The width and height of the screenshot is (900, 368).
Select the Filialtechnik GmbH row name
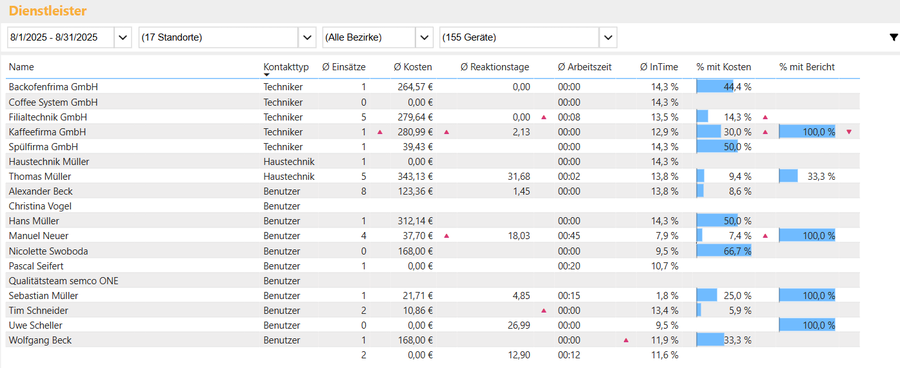click(48, 117)
